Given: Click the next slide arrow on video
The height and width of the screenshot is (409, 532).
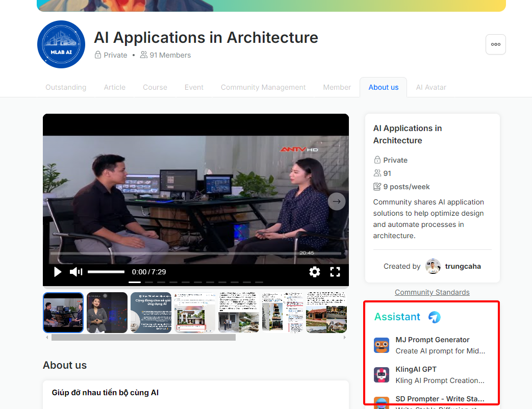Looking at the screenshot, I should 336,201.
